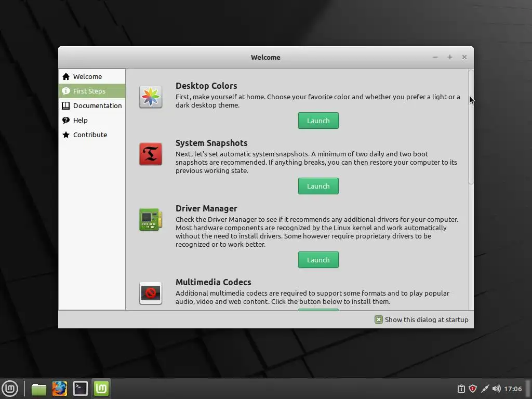Open the update manager shield icon
532x399 pixels.
coord(473,389)
